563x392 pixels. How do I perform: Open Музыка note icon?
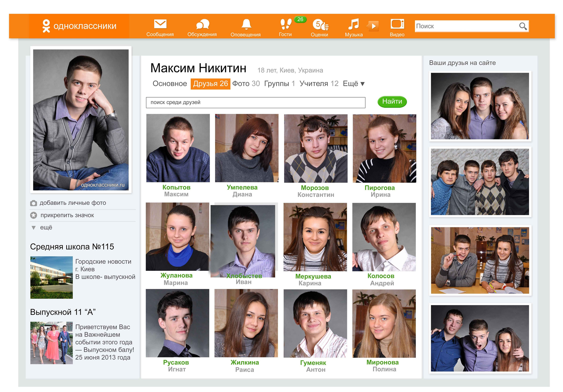353,24
